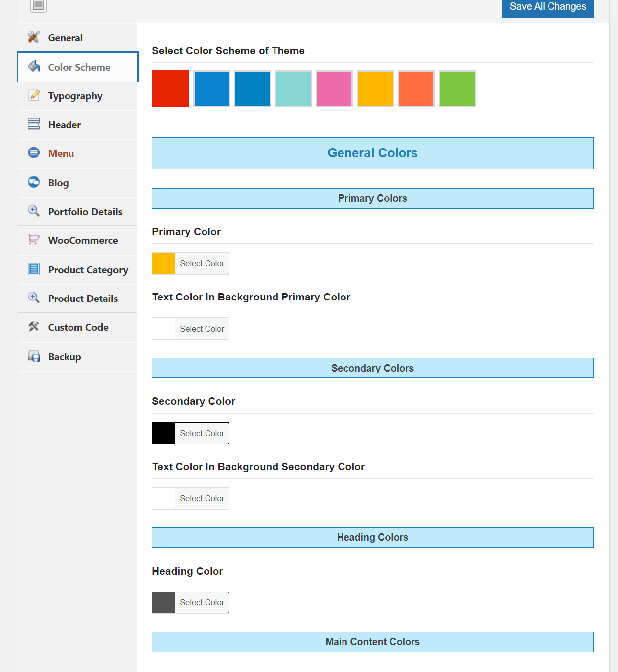The image size is (618, 672).
Task: Open Portfolio Details settings
Action: tap(85, 211)
